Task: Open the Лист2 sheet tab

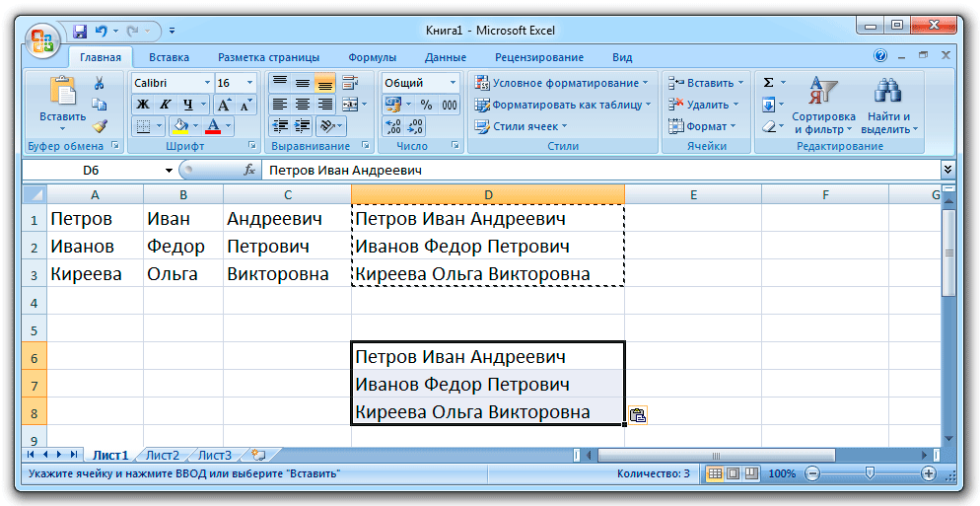Action: tap(163, 455)
